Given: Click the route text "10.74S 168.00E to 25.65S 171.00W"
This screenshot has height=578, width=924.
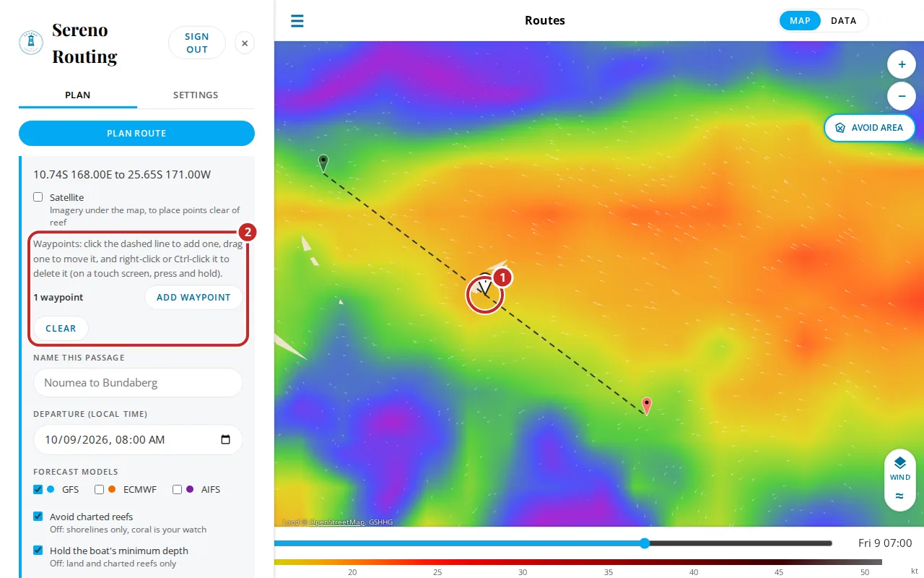Looking at the screenshot, I should pos(122,174).
